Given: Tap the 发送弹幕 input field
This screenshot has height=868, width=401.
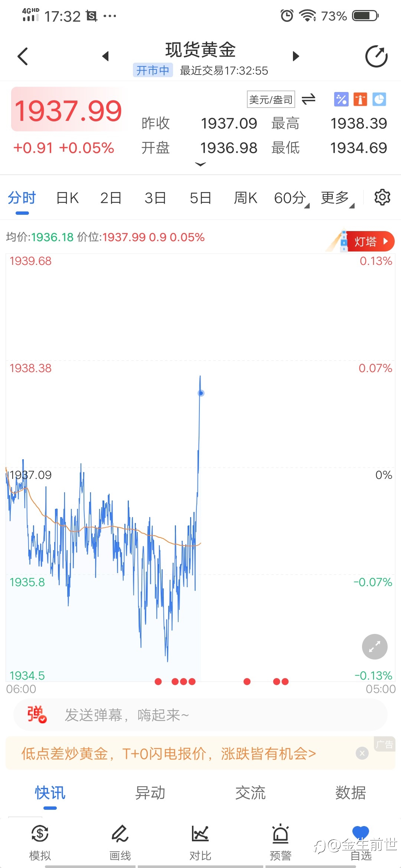Looking at the screenshot, I should pyautogui.click(x=200, y=715).
